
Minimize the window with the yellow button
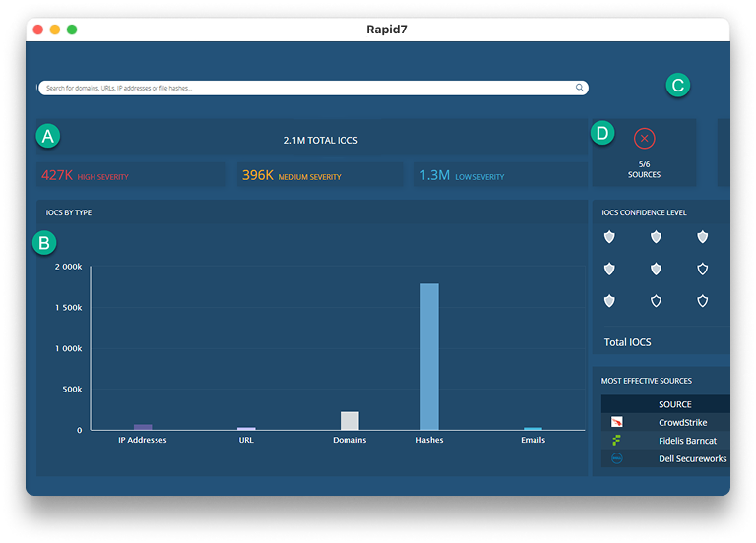coord(55,30)
